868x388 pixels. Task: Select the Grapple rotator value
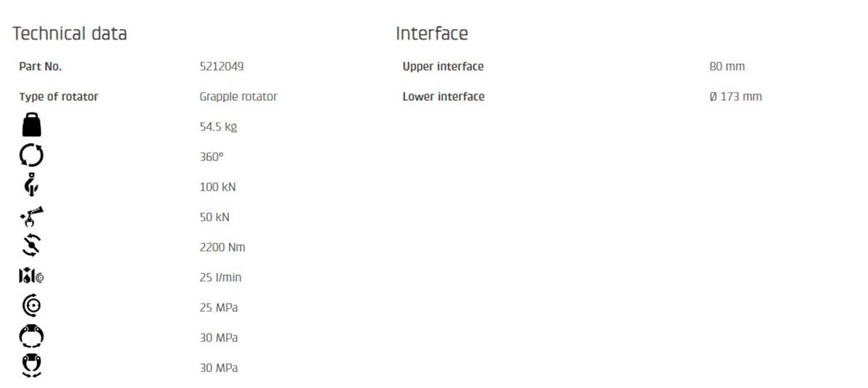click(238, 96)
